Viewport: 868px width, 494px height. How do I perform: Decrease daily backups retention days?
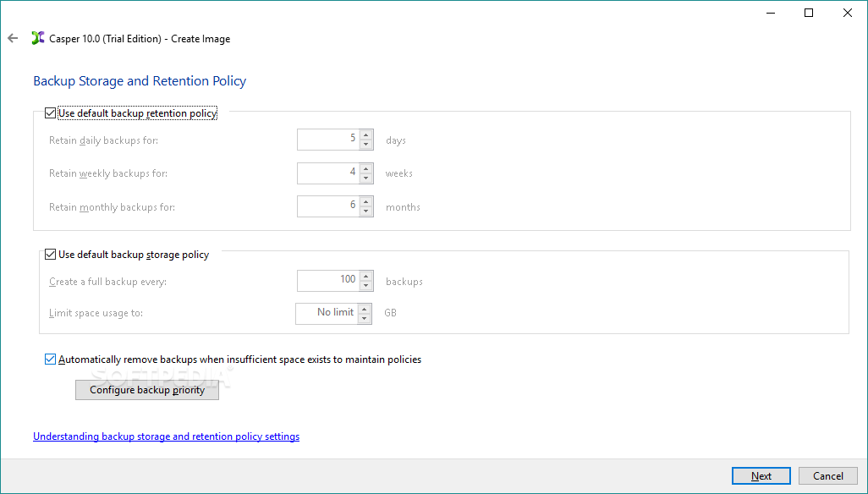coord(366,145)
